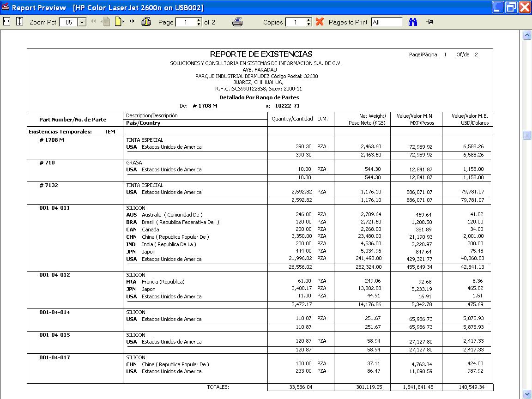This screenshot has width=532, height=399.
Task: Open search with binoculars icon
Action: (412, 22)
